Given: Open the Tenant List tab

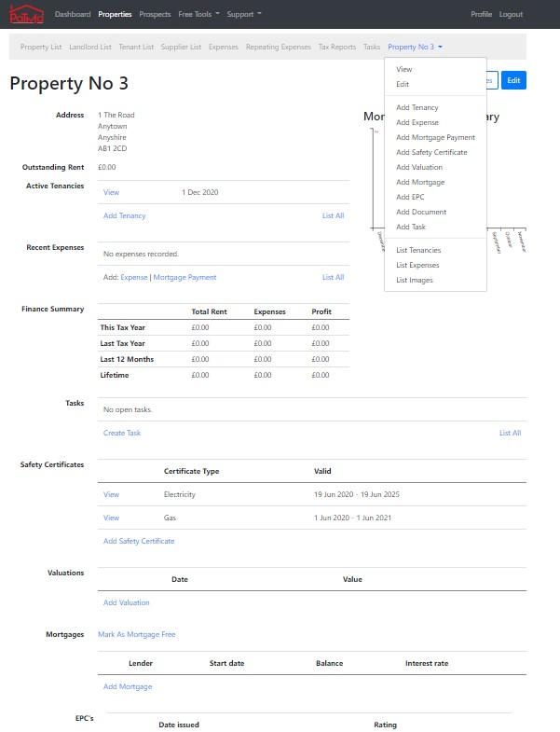Looking at the screenshot, I should pyautogui.click(x=136, y=47).
